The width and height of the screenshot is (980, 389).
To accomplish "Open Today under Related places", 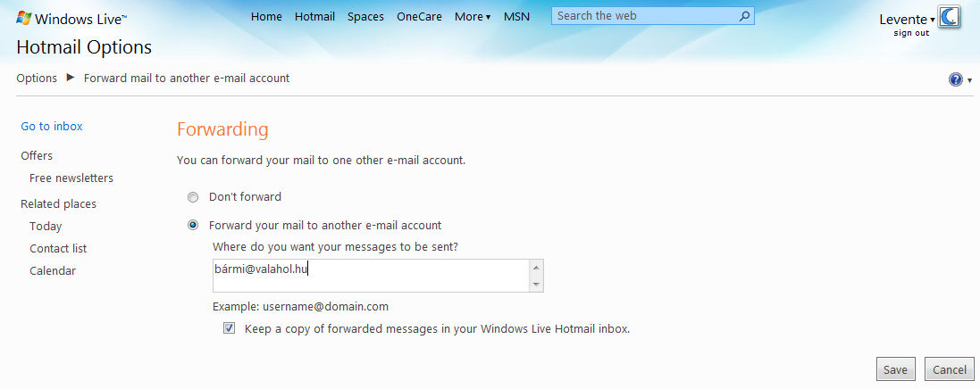I will [x=46, y=226].
